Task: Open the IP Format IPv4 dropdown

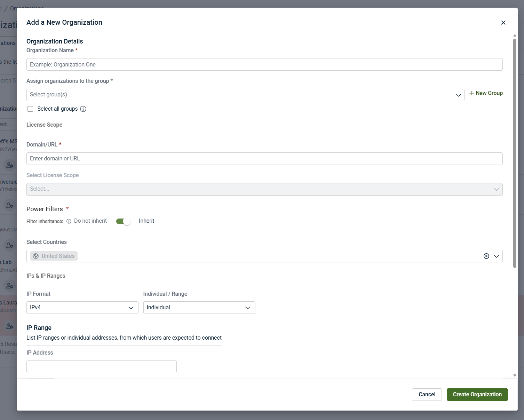Action: point(82,308)
